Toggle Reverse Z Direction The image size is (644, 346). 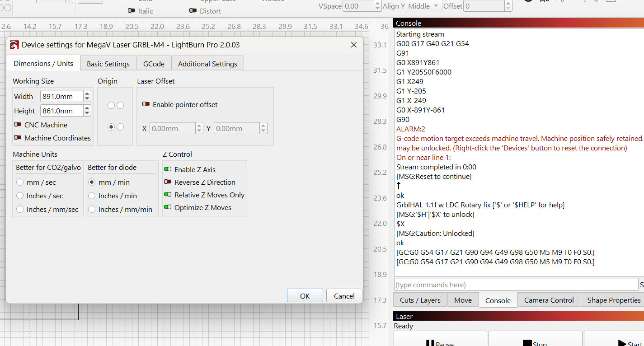pos(168,182)
